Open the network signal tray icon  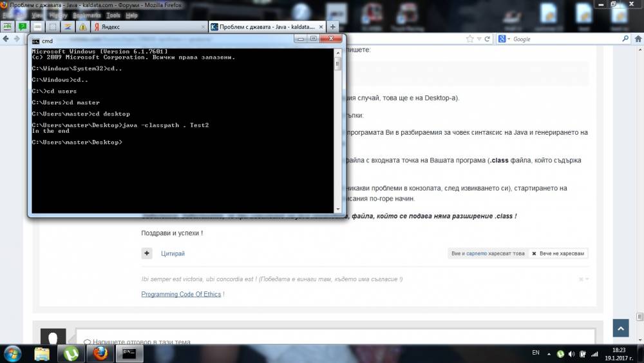click(594, 354)
